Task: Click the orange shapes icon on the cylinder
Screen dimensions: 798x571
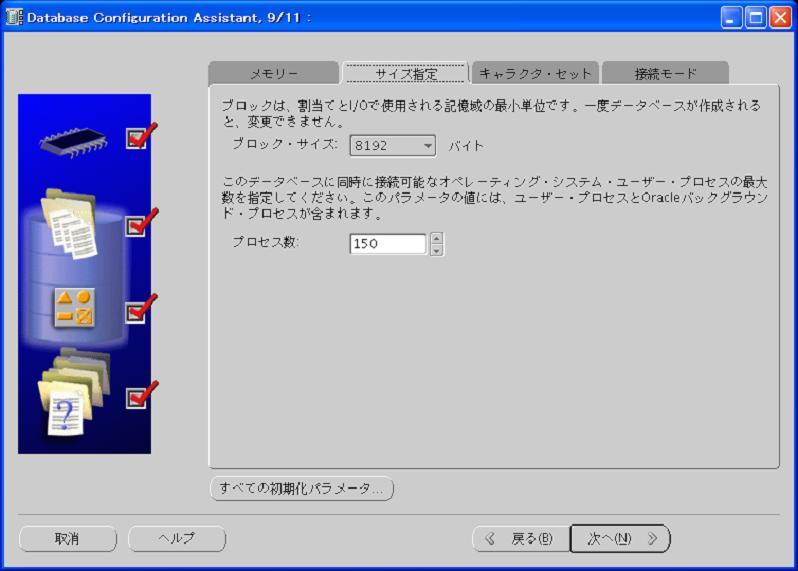Action: click(x=74, y=308)
